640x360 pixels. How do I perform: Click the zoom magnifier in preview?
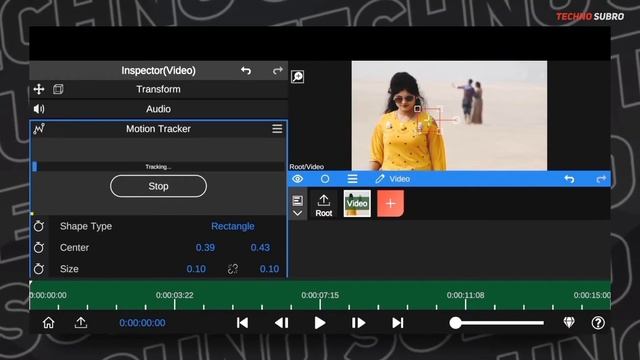click(x=298, y=76)
